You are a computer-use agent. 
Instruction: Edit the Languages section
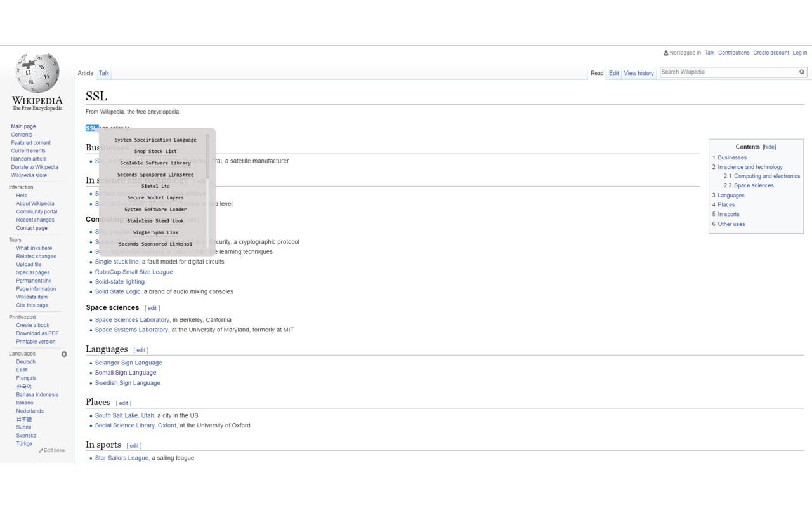(x=141, y=350)
